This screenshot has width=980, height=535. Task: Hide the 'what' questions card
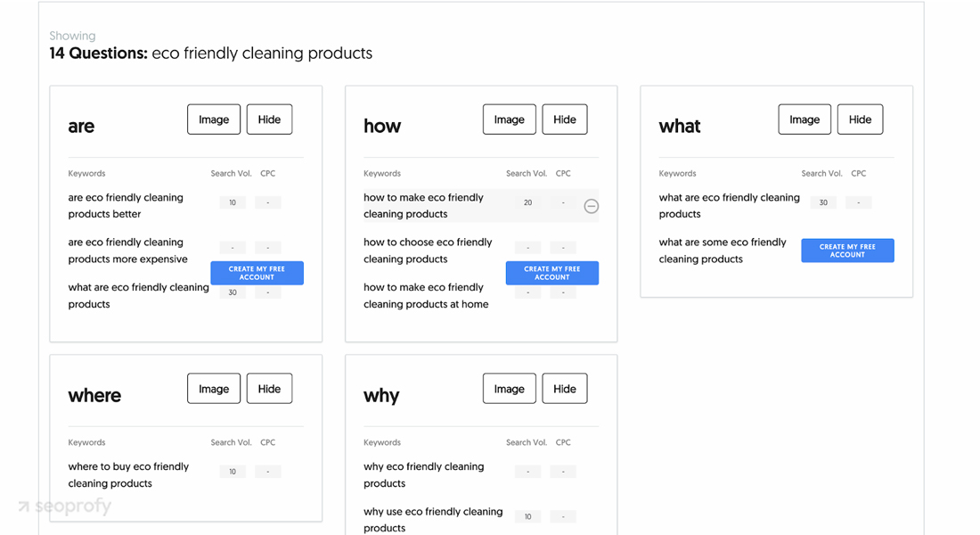pos(860,119)
